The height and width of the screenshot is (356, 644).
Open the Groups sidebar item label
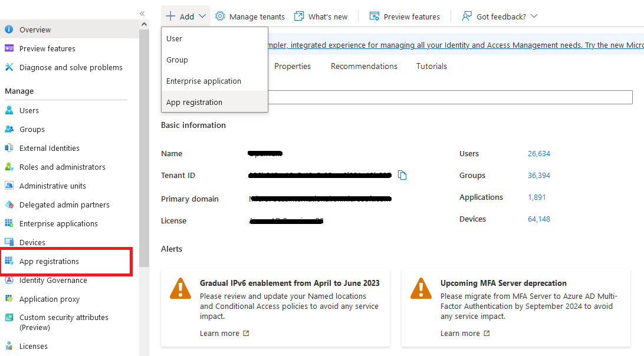pyautogui.click(x=32, y=129)
